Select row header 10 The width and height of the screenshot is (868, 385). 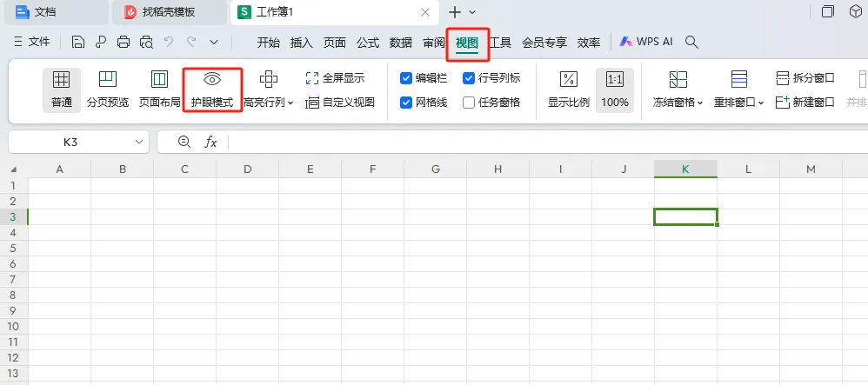point(13,326)
